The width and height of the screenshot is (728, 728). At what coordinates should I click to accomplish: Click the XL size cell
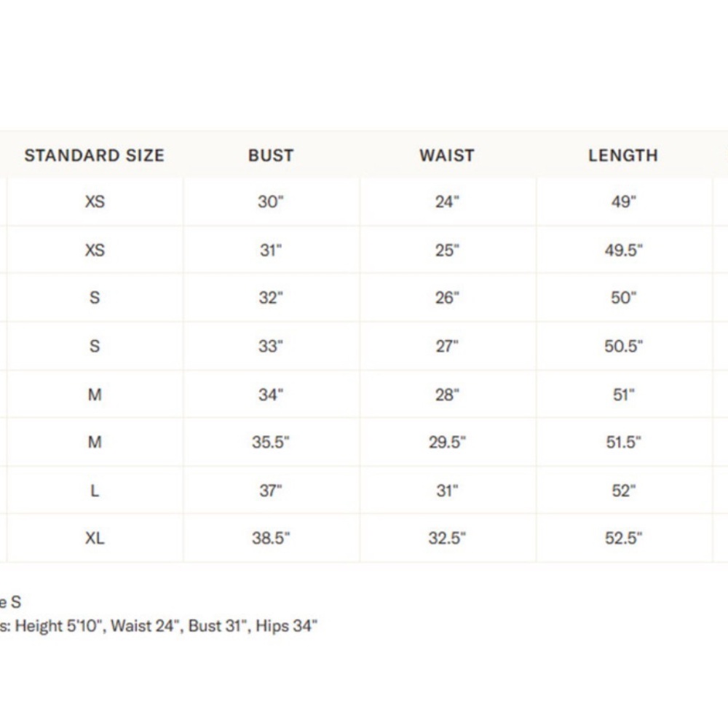point(95,538)
